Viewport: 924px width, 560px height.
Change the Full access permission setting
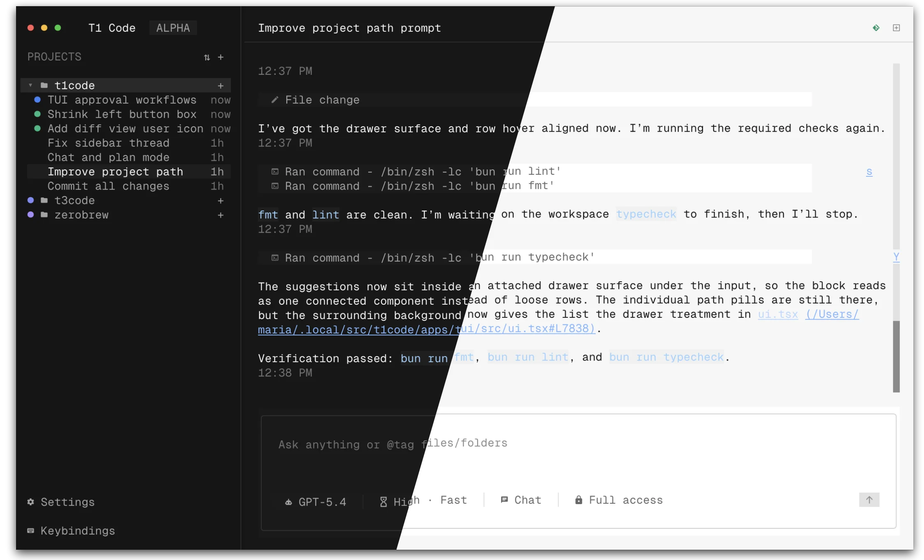[x=619, y=500]
